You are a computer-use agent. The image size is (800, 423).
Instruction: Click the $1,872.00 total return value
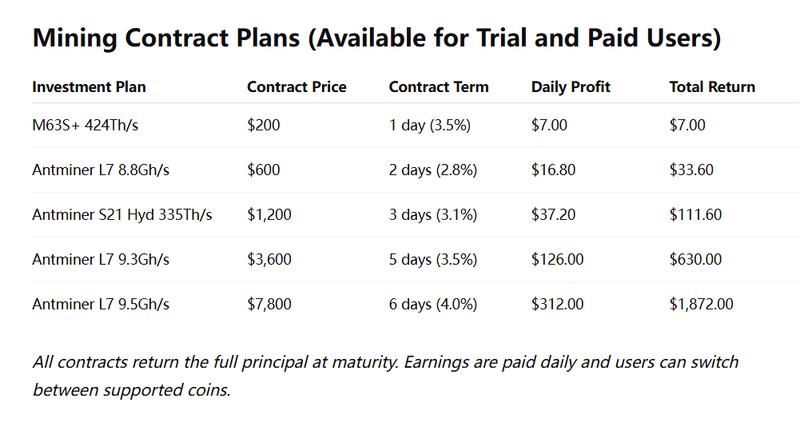702,303
